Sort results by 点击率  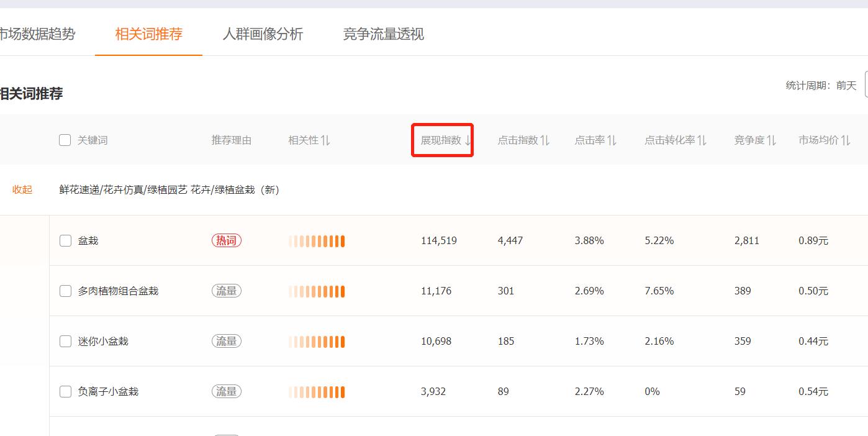coord(595,140)
